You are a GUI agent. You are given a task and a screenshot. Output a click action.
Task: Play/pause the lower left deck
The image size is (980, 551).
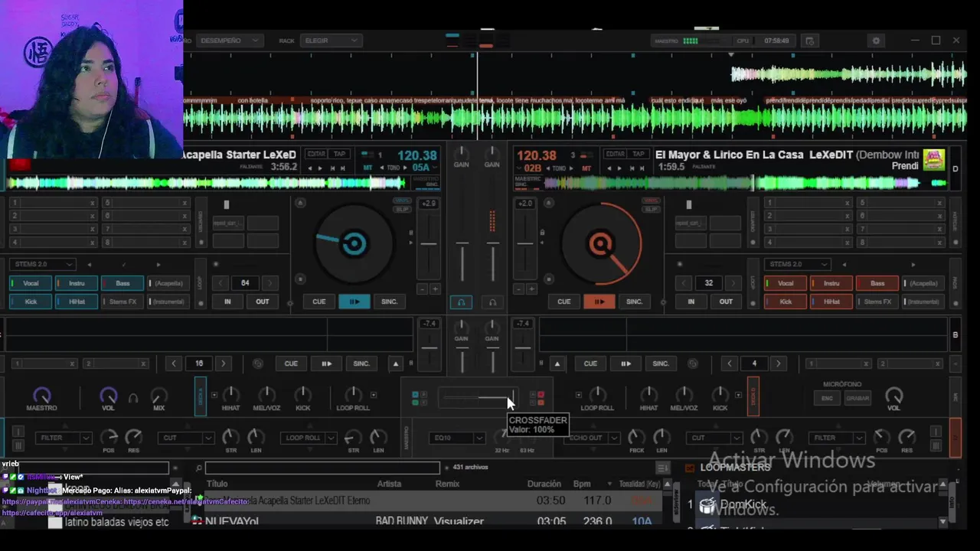326,364
